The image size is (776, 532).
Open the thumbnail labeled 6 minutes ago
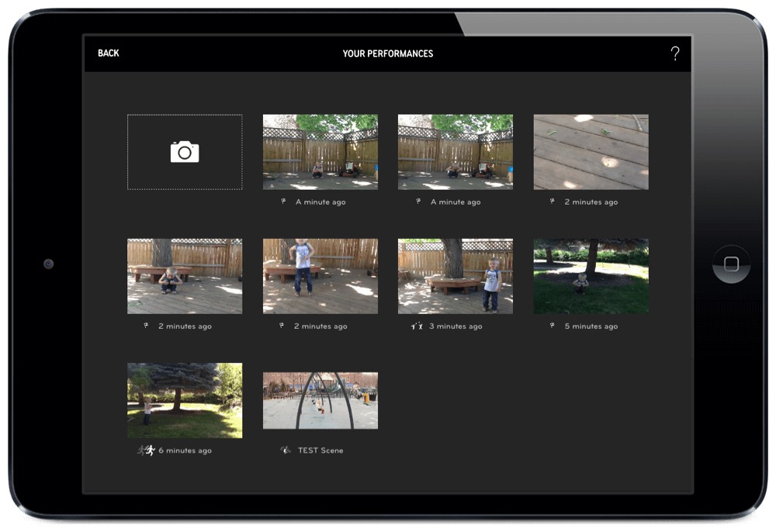coord(185,400)
